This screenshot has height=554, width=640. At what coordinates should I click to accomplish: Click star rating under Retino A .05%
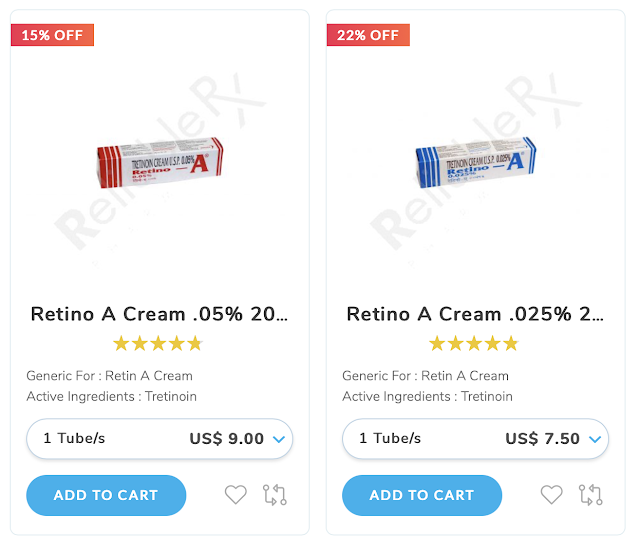click(x=158, y=344)
